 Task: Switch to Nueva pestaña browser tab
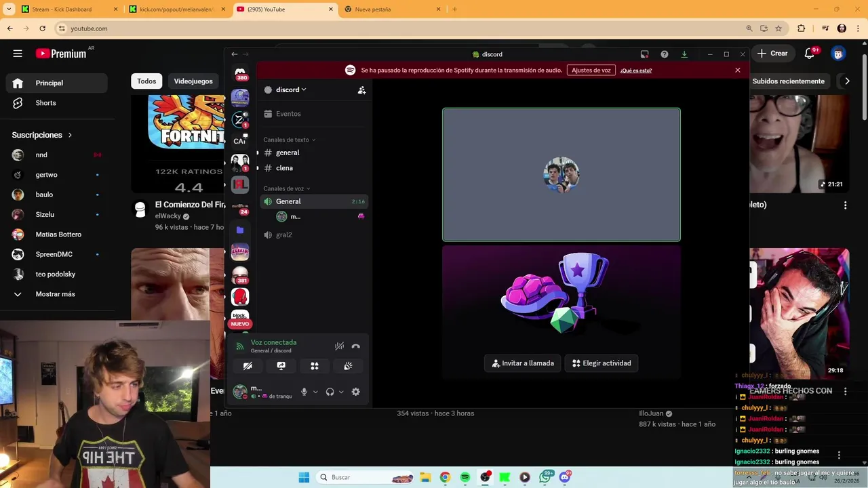point(392,9)
